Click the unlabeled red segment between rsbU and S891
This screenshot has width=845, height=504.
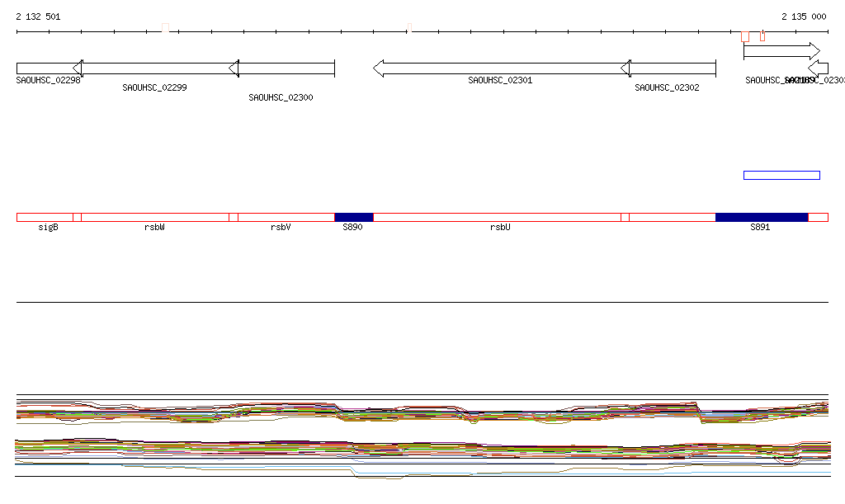pyautogui.click(x=672, y=218)
